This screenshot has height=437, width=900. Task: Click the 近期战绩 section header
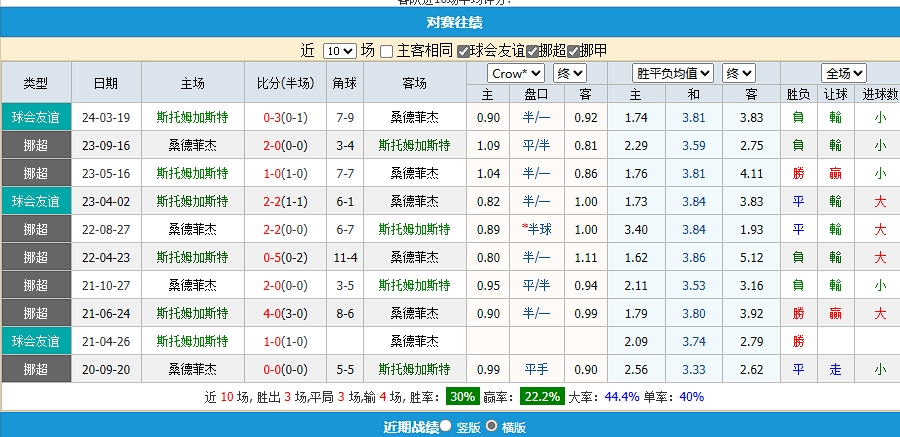410,427
